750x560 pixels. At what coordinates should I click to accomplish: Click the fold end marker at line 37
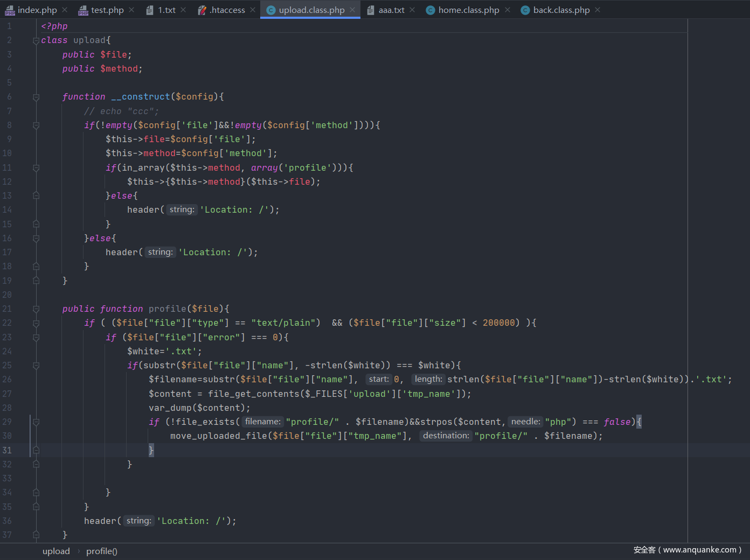click(36, 535)
